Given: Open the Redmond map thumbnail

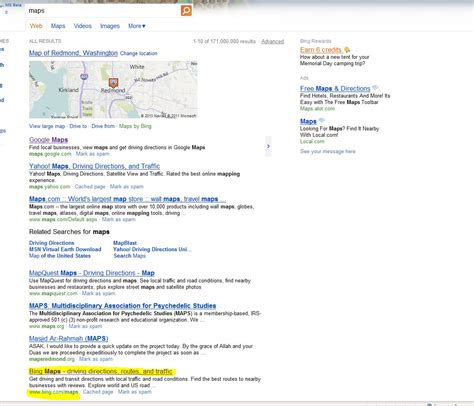Looking at the screenshot, I should pyautogui.click(x=113, y=89).
